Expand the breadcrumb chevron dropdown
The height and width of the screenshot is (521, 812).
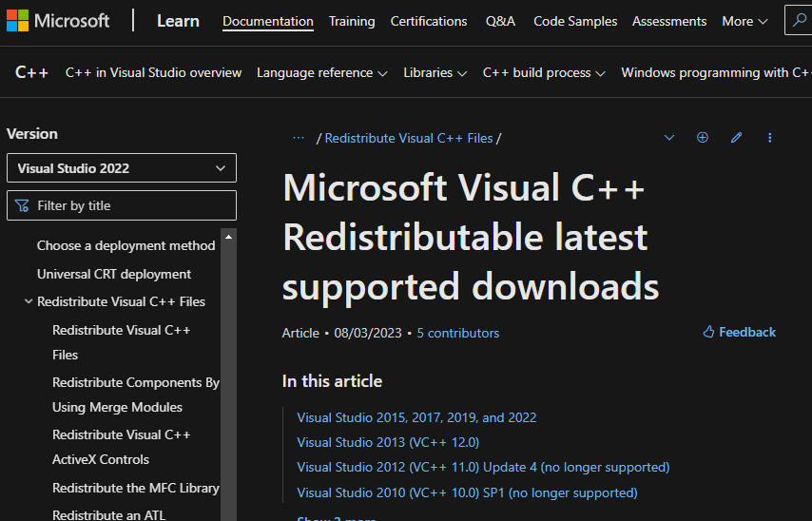[x=669, y=138]
